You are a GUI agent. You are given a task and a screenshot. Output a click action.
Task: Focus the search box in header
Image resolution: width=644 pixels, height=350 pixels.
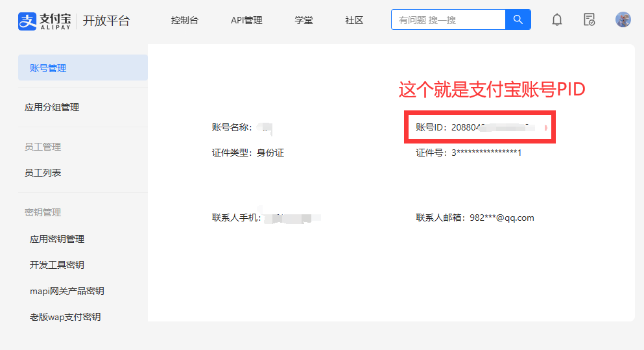point(448,20)
